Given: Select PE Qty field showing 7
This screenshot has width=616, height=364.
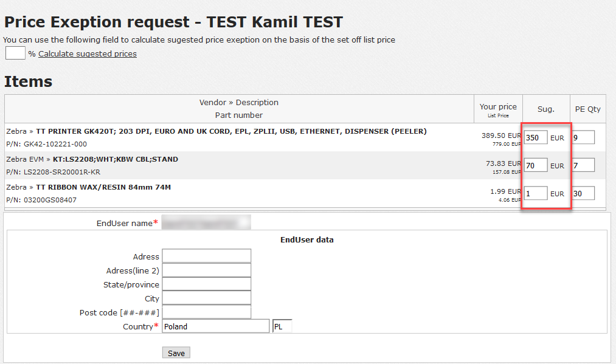Looking at the screenshot, I should [x=583, y=165].
